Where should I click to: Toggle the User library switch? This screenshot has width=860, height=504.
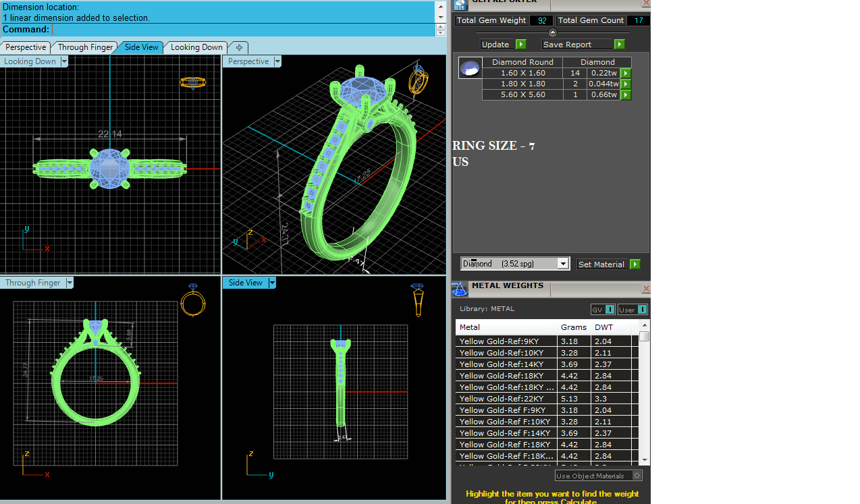coord(642,310)
